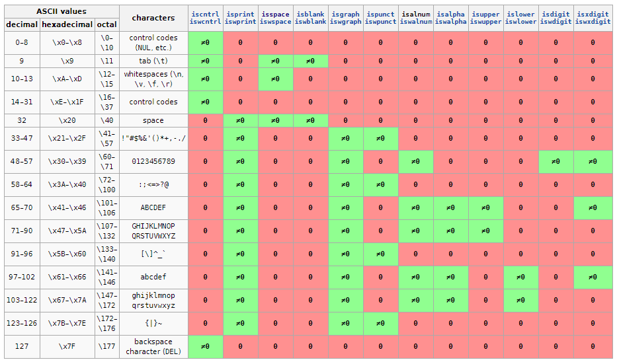This screenshot has height=364, width=617.
Task: Open the iswblank function link
Action: coord(310,22)
